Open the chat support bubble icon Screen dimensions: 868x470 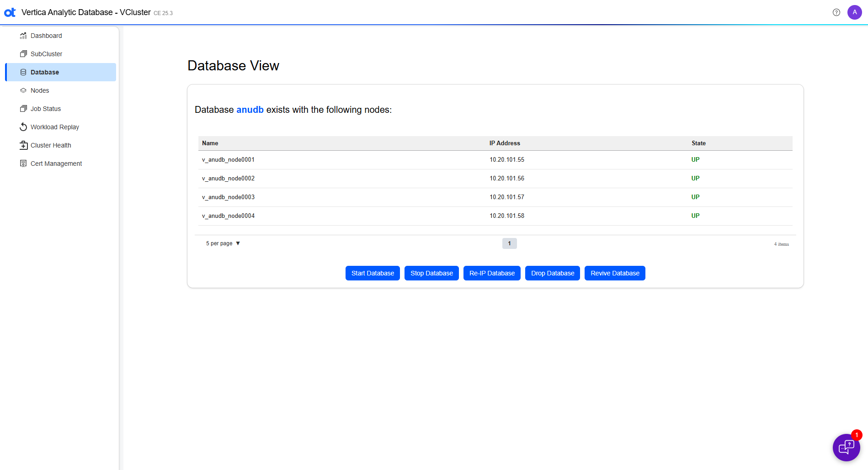pos(846,447)
